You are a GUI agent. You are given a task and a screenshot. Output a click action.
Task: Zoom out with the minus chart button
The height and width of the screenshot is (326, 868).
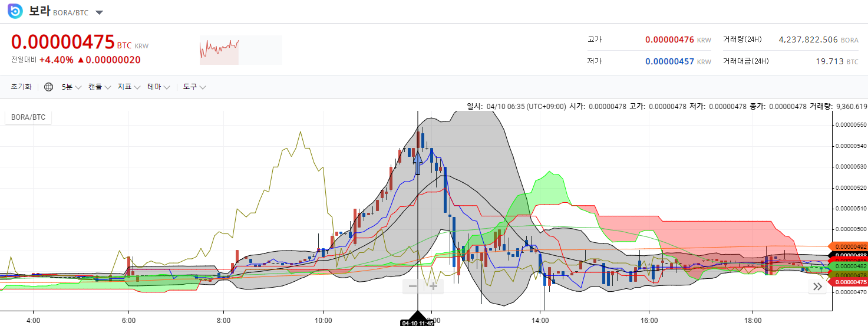(413, 287)
